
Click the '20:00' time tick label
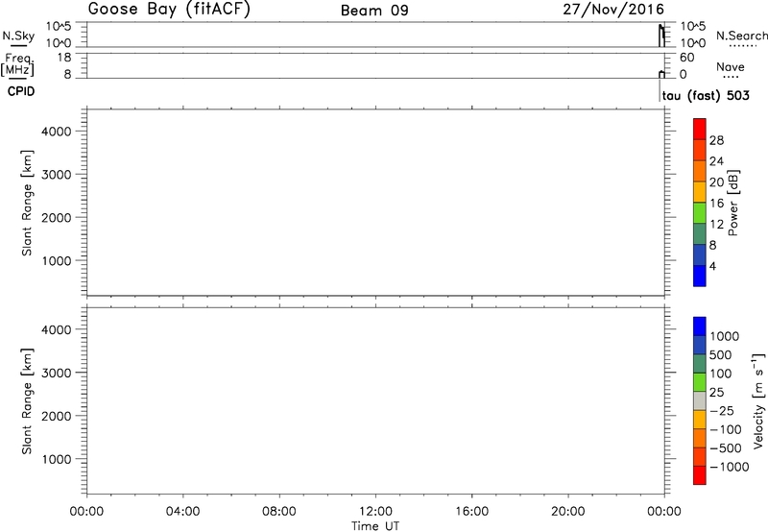568,512
